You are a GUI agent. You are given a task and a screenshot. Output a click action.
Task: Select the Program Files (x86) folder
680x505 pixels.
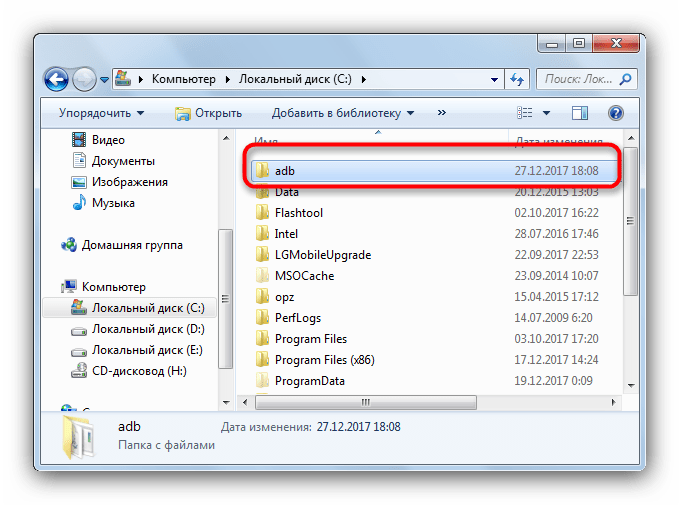coord(324,360)
